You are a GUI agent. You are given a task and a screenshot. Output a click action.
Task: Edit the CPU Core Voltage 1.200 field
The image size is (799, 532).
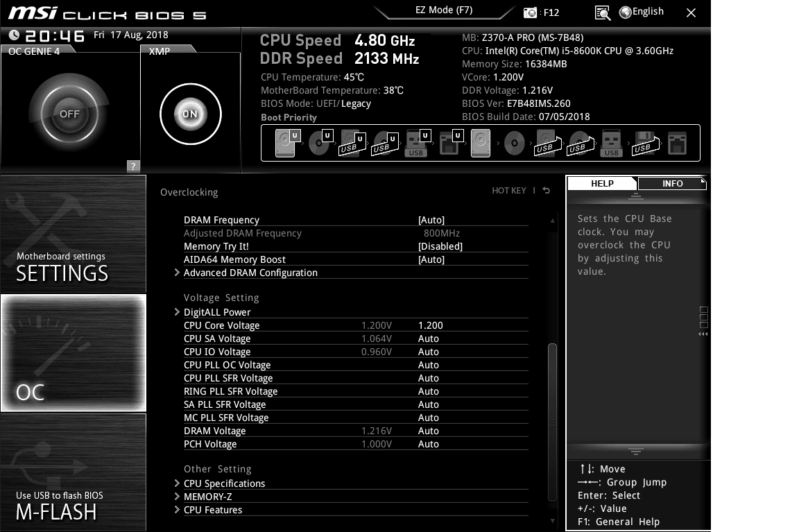coord(431,325)
